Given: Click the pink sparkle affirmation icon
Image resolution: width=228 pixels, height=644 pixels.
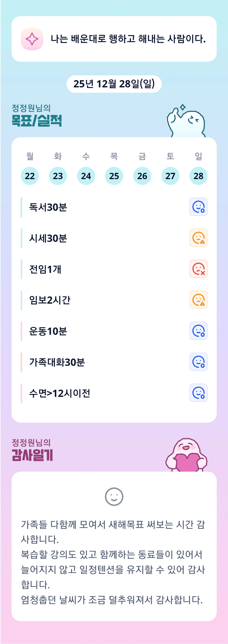Looking at the screenshot, I should tap(32, 39).
